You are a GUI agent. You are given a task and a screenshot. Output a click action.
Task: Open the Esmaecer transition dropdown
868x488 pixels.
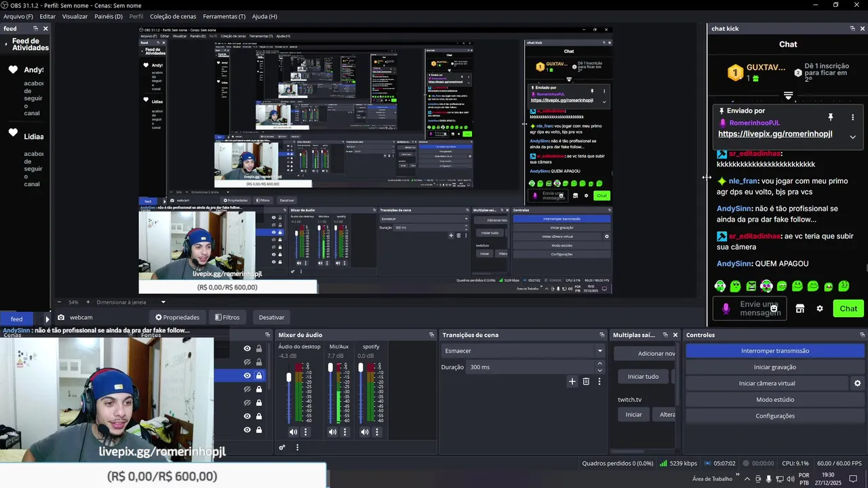pyautogui.click(x=523, y=350)
